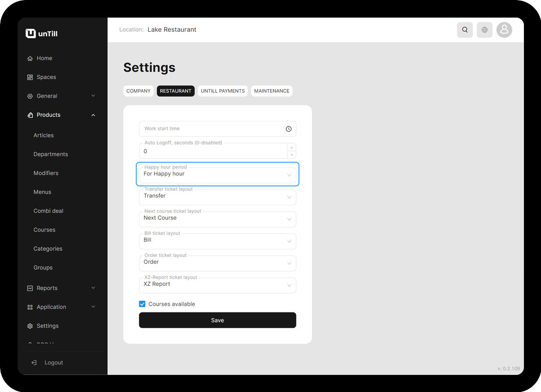
Task: Switch to the COMPANY tab
Action: [x=138, y=91]
